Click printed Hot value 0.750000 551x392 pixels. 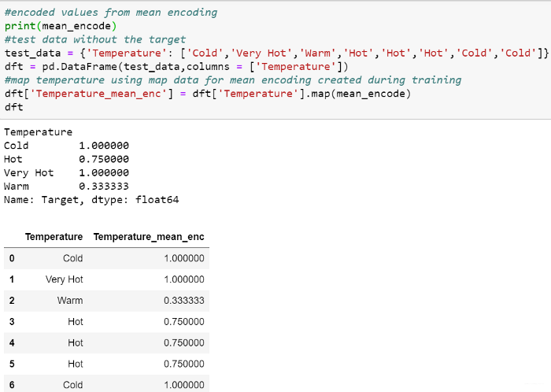pyautogui.click(x=104, y=159)
